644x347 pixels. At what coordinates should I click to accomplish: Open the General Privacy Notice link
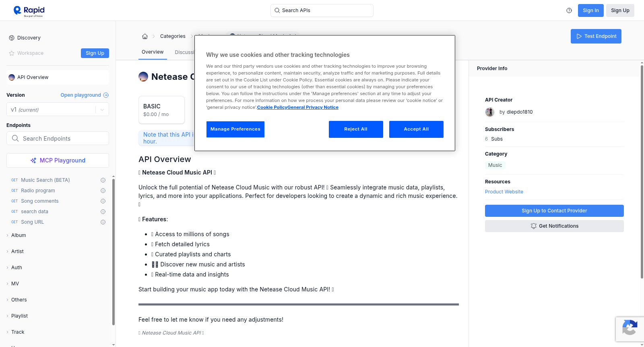(313, 107)
